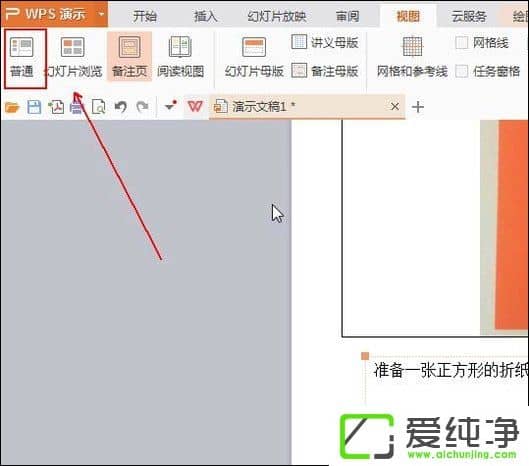Open Slide Sorter (幻灯片浏览) view
Viewport: 529px width, 466px height.
coord(74,57)
